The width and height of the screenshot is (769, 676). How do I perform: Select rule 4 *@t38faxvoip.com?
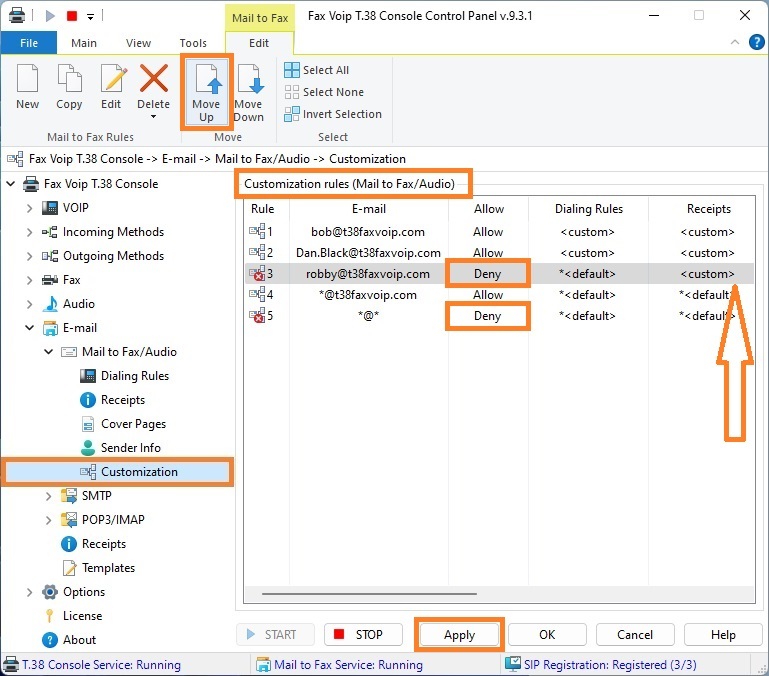point(499,295)
